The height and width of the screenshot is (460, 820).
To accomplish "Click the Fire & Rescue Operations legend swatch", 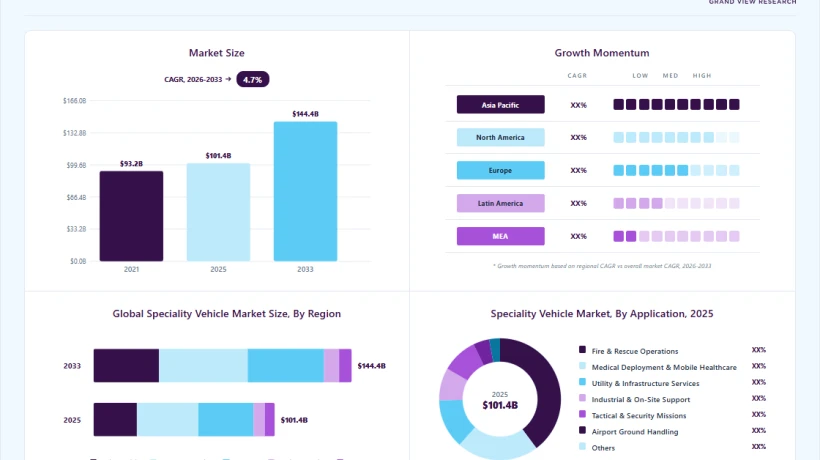I will 583,350.
